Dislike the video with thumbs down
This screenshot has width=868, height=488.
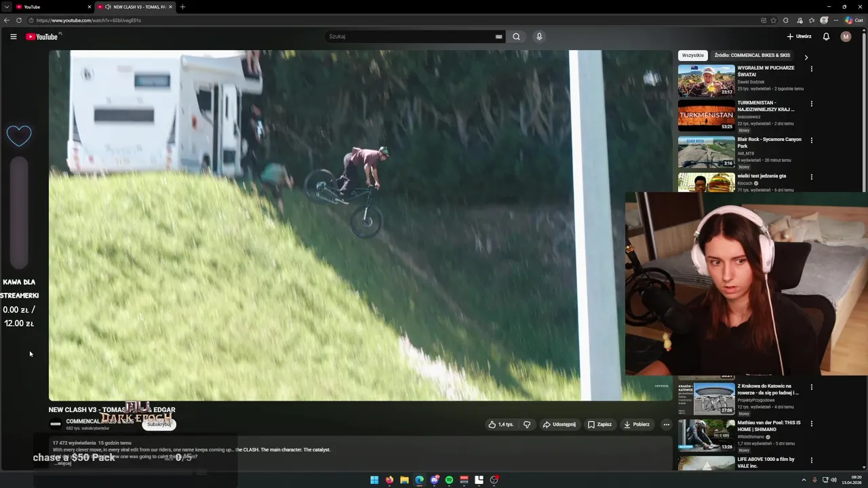click(527, 424)
